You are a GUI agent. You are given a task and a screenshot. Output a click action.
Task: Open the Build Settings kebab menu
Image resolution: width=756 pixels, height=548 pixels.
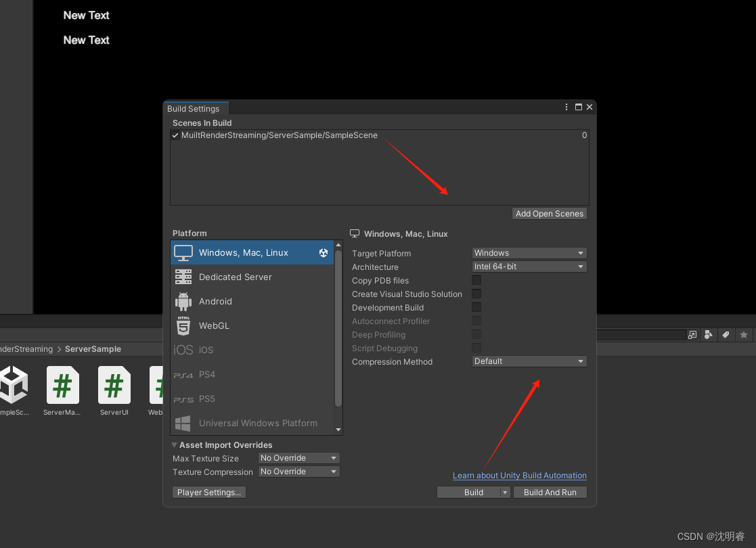(566, 107)
